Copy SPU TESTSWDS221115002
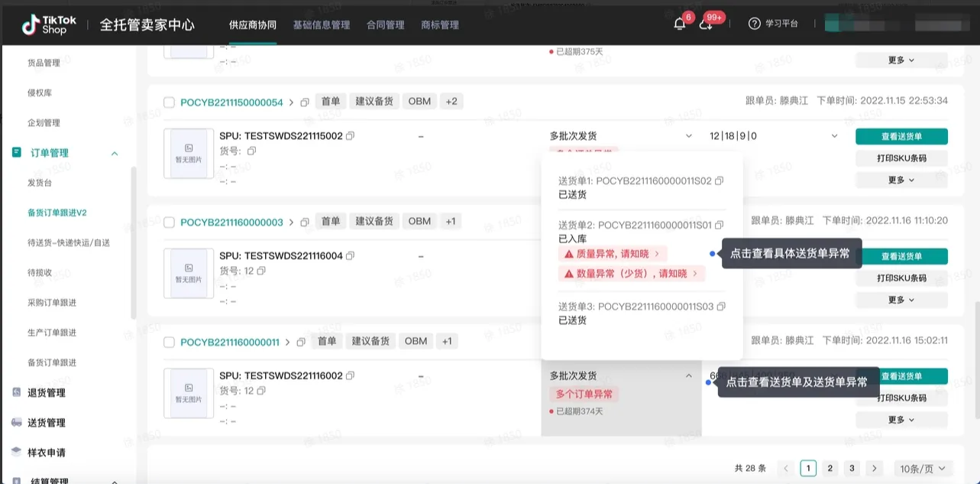The height and width of the screenshot is (484, 980). coord(350,136)
